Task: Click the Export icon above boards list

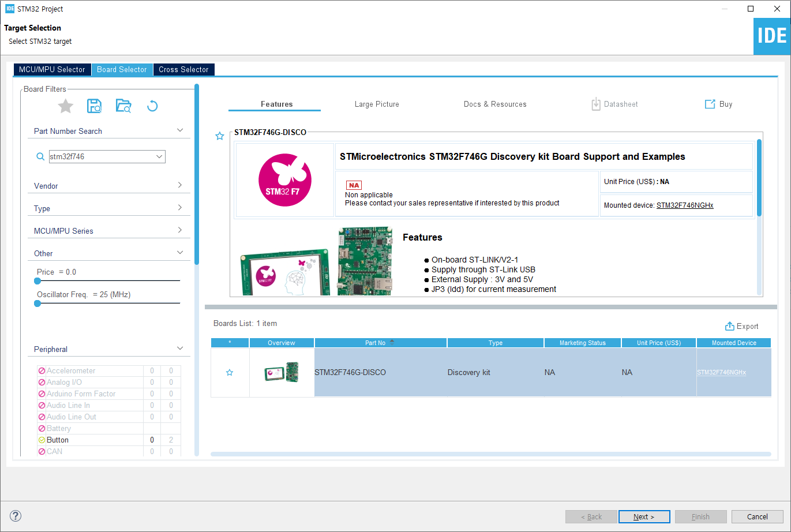Action: click(x=730, y=326)
